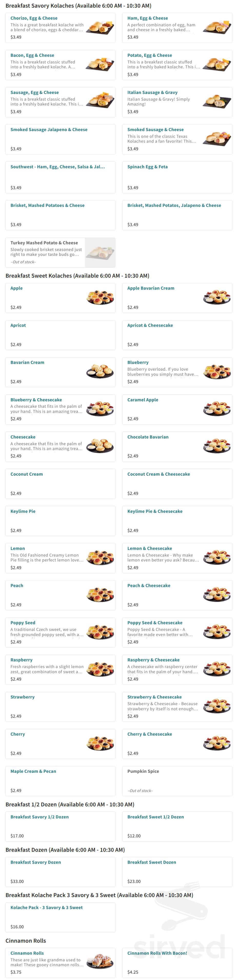Screen dimensions: 240x980
Task: View the Apple Bavarian Cream kolache
Action: pyautogui.click(x=151, y=288)
